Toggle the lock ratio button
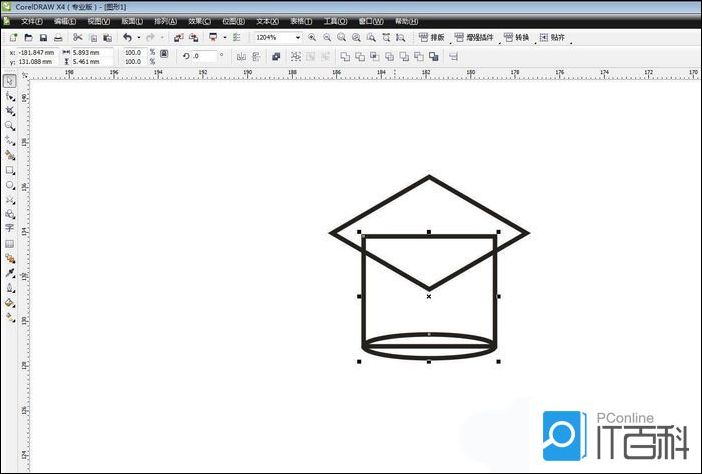Image resolution: width=702 pixels, height=474 pixels. point(164,55)
